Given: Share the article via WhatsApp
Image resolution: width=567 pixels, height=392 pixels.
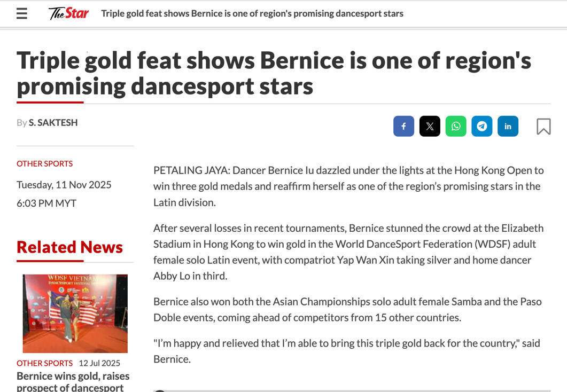Looking at the screenshot, I should coord(456,126).
